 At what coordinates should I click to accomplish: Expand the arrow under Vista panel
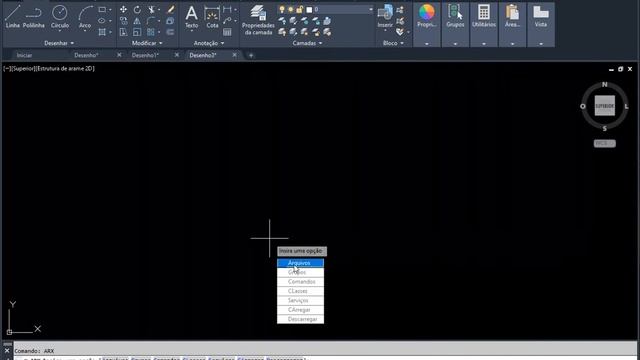click(x=541, y=43)
